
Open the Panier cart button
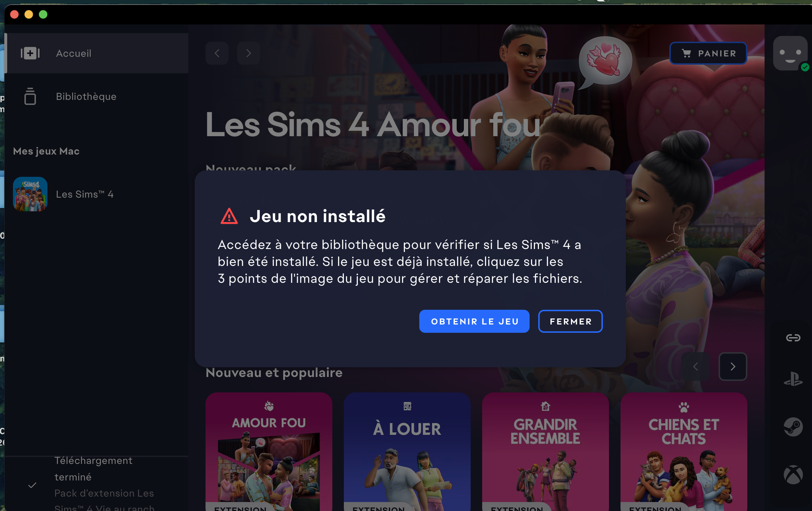click(x=708, y=53)
